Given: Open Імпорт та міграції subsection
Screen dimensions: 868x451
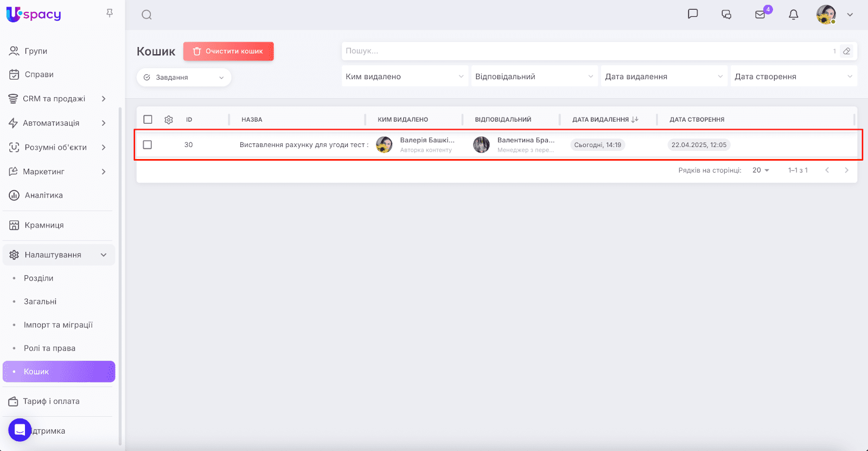Looking at the screenshot, I should [58, 325].
